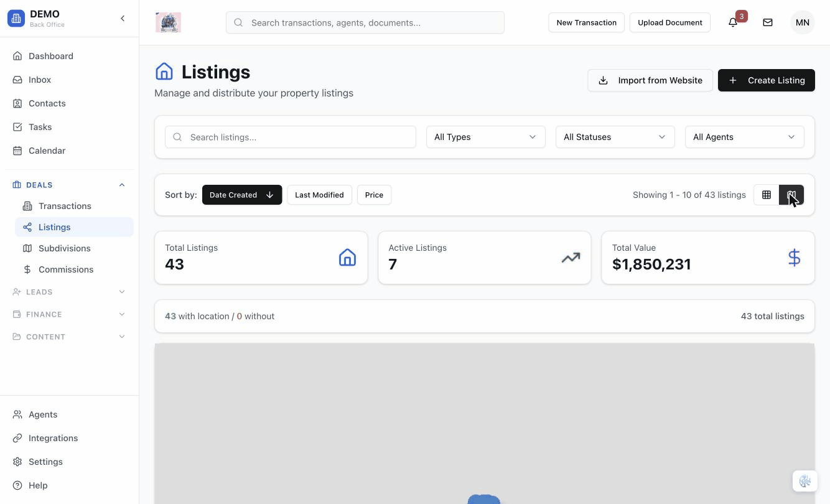Click Import from Website
The height and width of the screenshot is (504, 830).
coord(650,80)
